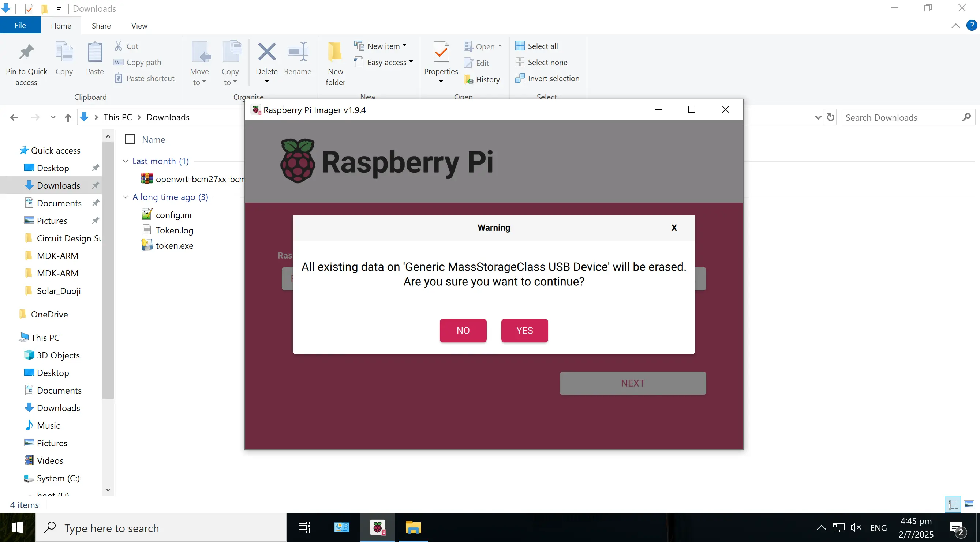The height and width of the screenshot is (542, 980).
Task: Click the Copy icon in Clipboard group
Action: pos(64,52)
